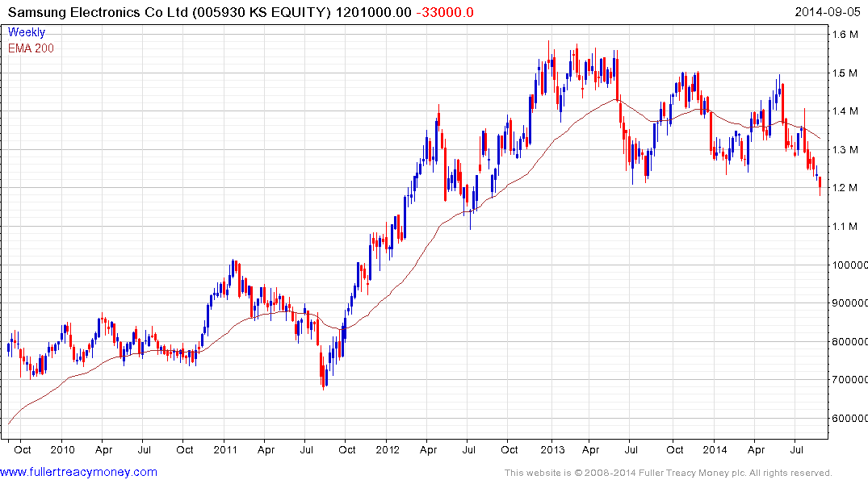Click the 1.4 M price axis label
The image size is (868, 484).
tap(845, 111)
